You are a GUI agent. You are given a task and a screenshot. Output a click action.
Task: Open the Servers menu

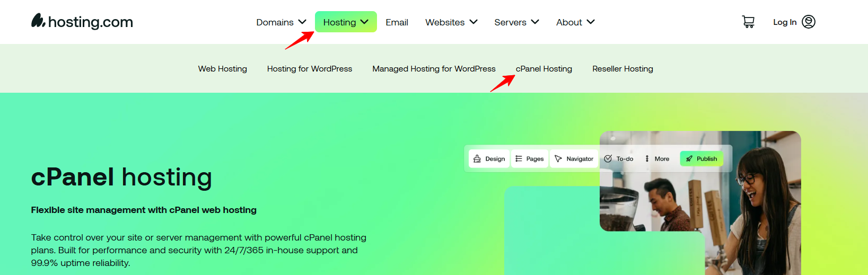(x=516, y=22)
